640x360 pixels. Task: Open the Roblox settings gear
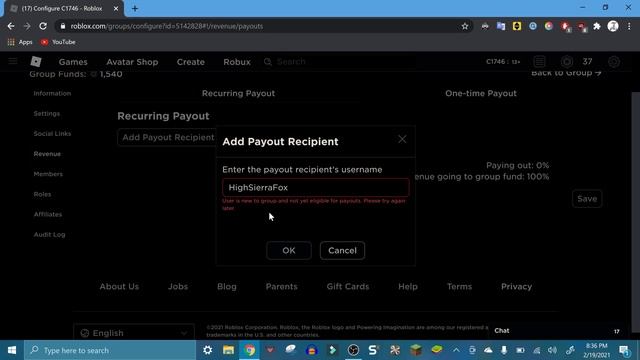[x=614, y=62]
